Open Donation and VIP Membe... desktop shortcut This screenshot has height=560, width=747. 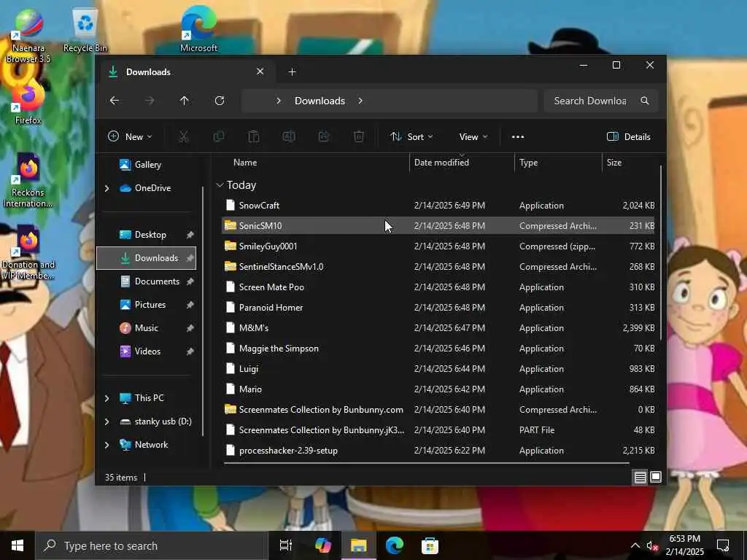(28, 252)
